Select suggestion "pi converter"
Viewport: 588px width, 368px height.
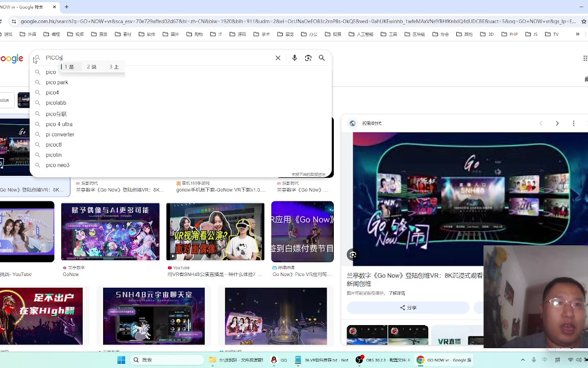(181, 134)
